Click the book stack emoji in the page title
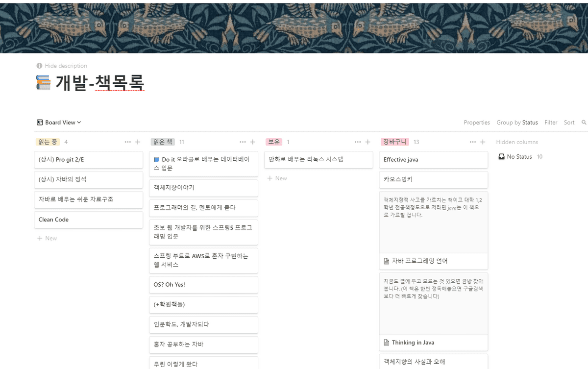Screen dimensions: 588x369 tap(43, 83)
